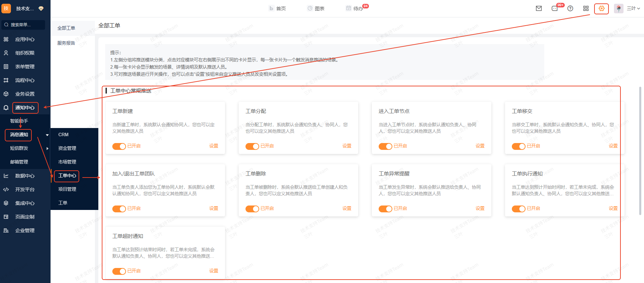Click the 搜索菜单 search field
Screen dimensions: 644x283
coord(23,25)
